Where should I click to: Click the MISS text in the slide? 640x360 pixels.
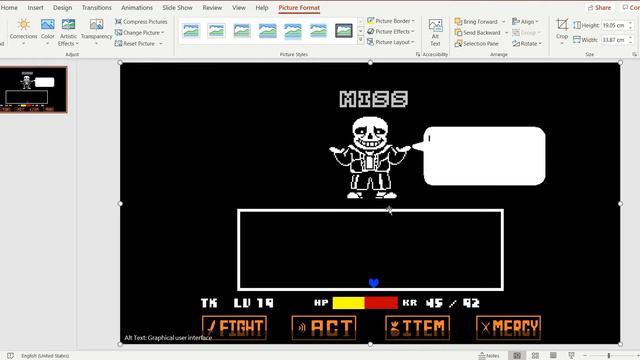click(x=373, y=99)
